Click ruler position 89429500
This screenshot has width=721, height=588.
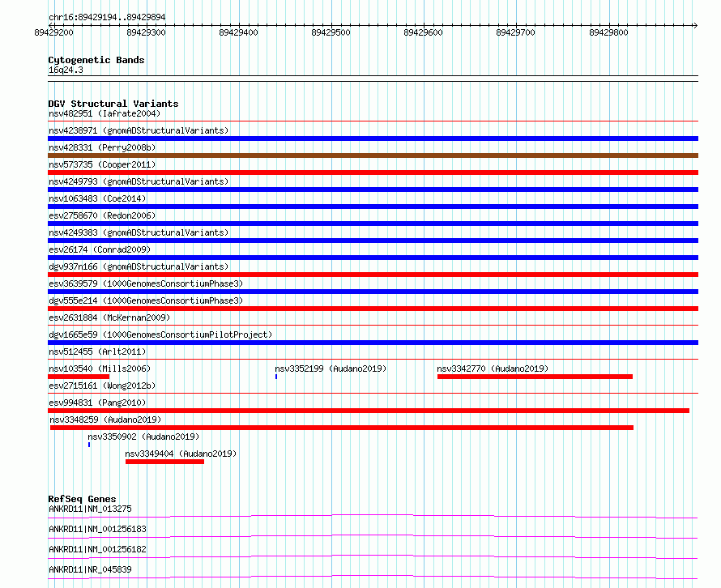(331, 32)
